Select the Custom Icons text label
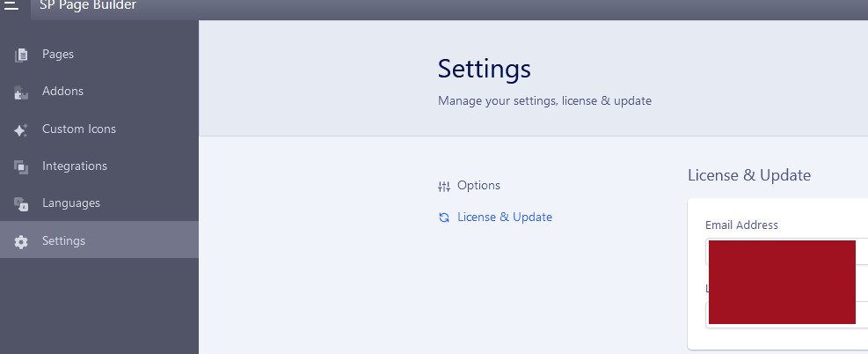The width and height of the screenshot is (868, 354). pos(79,129)
